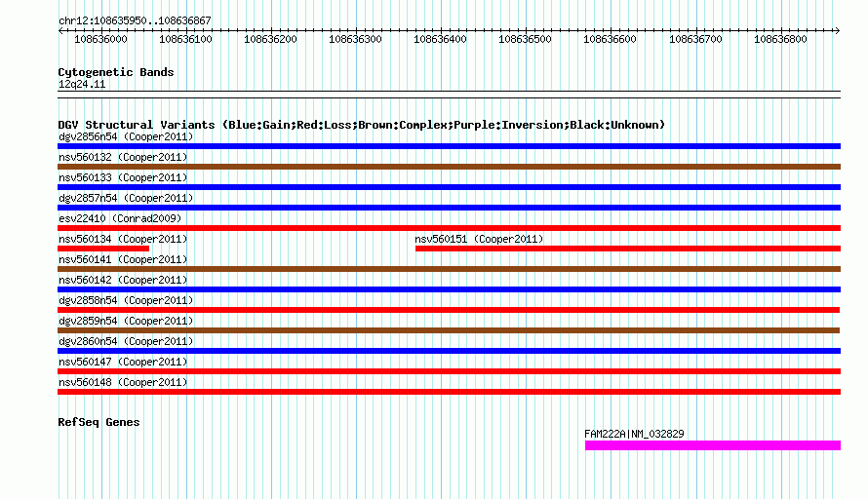Click the DGV Structural Variants track title
The height and width of the screenshot is (499, 868).
click(361, 125)
